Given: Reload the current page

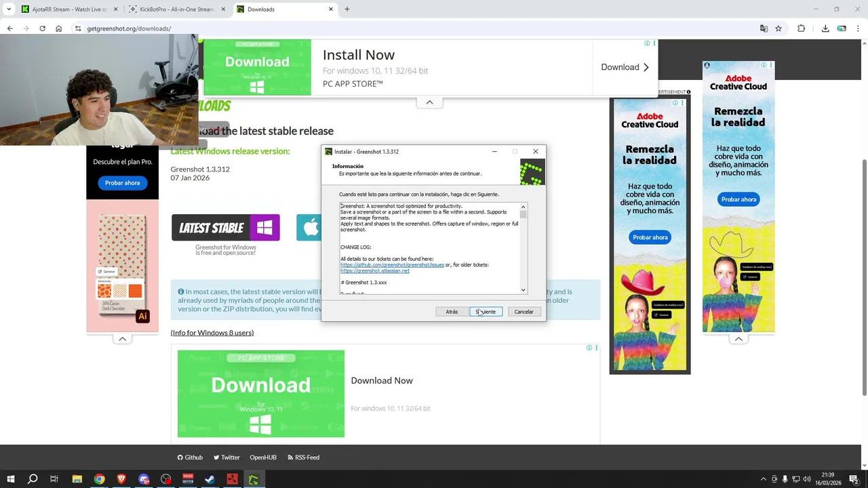Looking at the screenshot, I should [x=42, y=28].
